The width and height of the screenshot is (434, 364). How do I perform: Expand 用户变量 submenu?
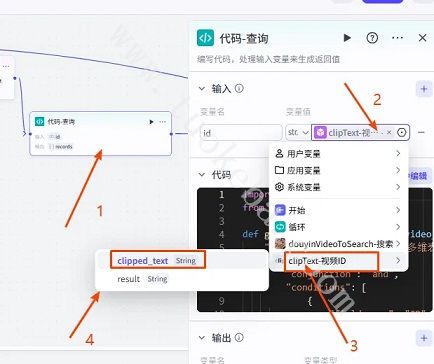click(337, 153)
